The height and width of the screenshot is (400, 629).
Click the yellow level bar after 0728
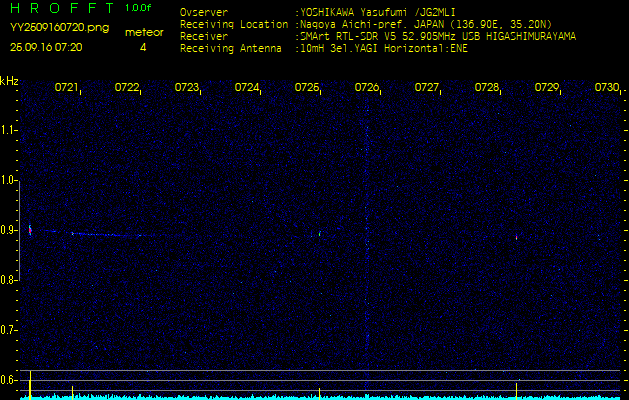point(516,390)
